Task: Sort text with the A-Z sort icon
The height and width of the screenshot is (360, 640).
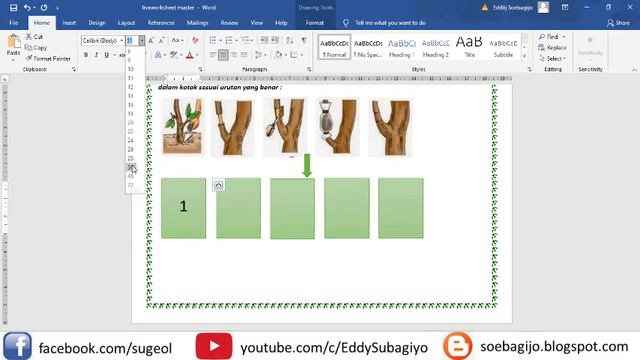Action: [x=289, y=40]
